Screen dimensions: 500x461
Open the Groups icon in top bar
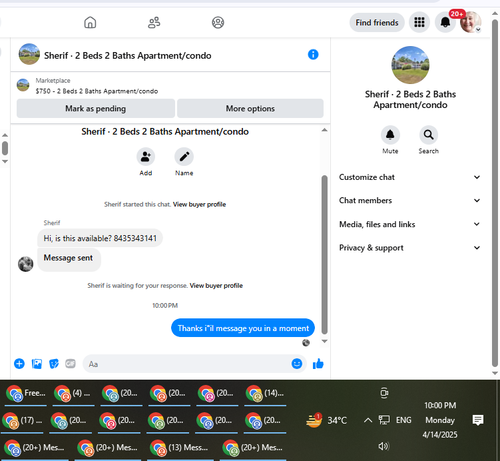coord(218,23)
